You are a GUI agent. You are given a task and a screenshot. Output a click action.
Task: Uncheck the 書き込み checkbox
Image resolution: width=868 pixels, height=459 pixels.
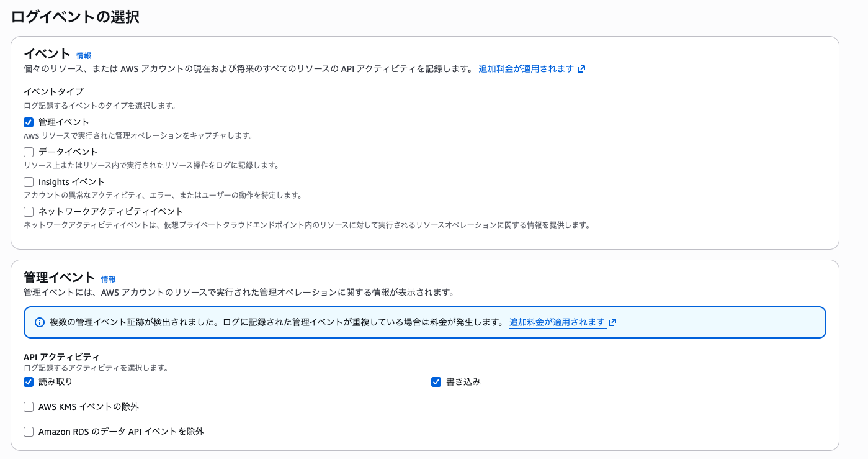coord(436,381)
